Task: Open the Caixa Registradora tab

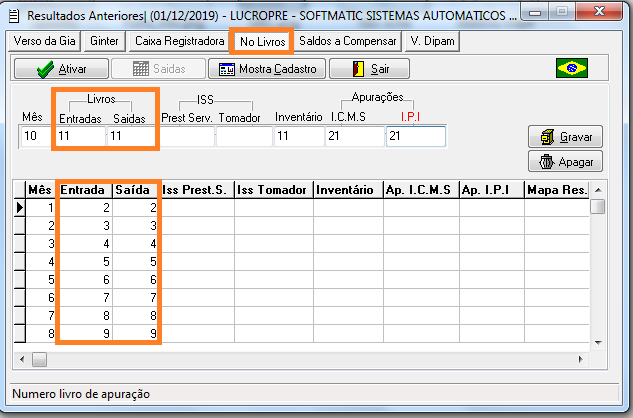Action: (x=180, y=41)
